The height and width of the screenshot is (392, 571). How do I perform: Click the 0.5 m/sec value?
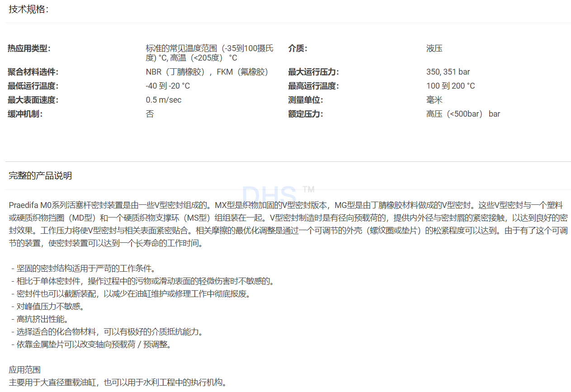click(x=164, y=100)
